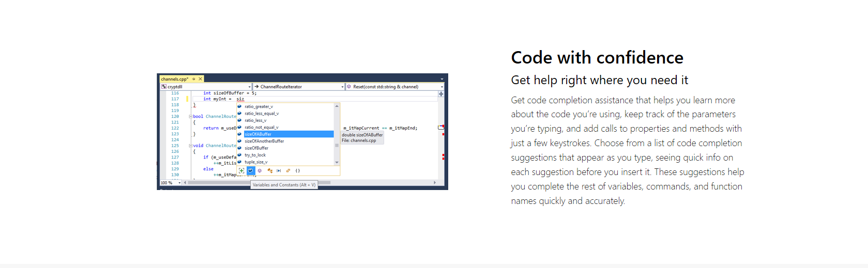Click line number 122 in the gutter

(x=175, y=128)
